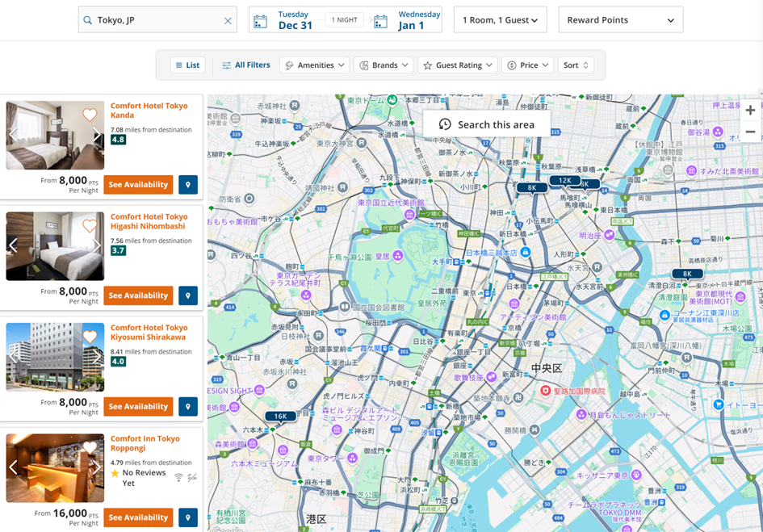Open All Filters panel
This screenshot has height=532, width=763.
click(246, 65)
